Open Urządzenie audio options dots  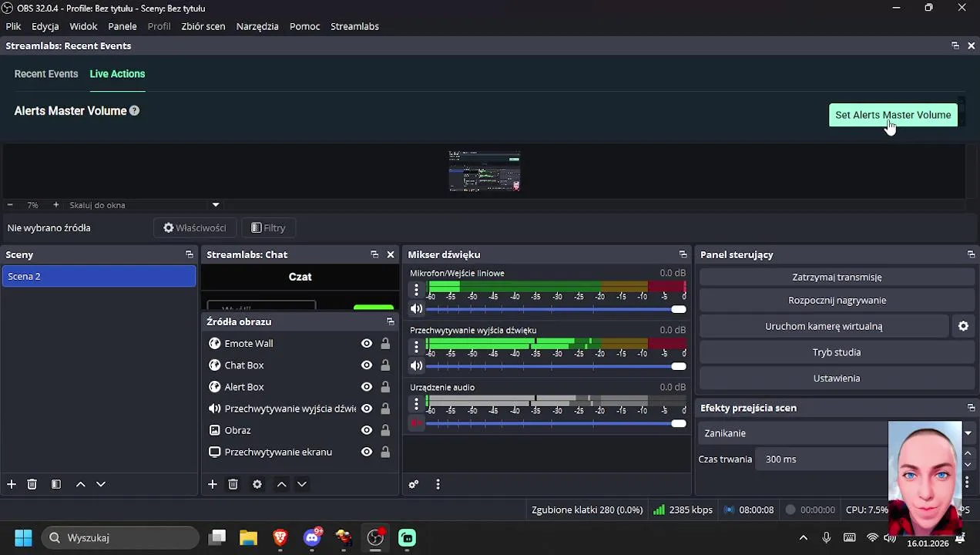click(x=416, y=404)
